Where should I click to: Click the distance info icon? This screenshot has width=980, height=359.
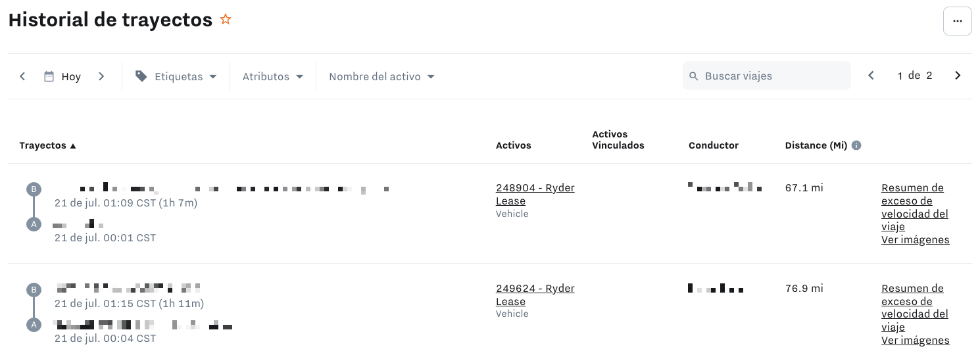coord(856,145)
